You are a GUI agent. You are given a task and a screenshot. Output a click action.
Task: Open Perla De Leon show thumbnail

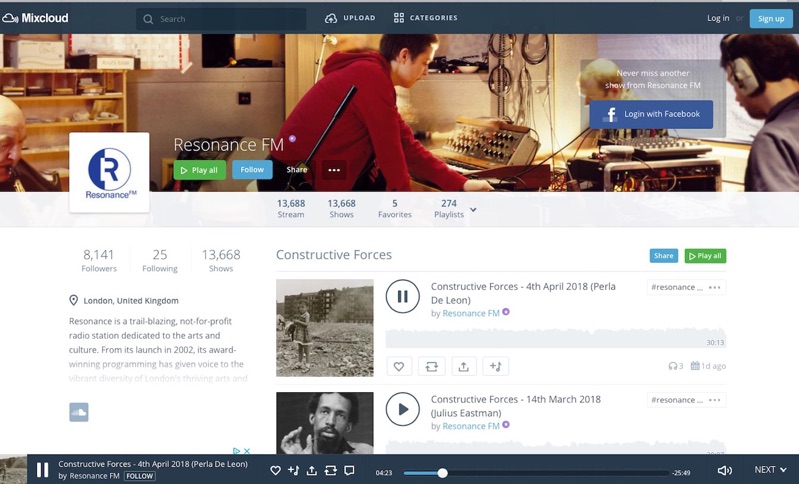click(325, 328)
